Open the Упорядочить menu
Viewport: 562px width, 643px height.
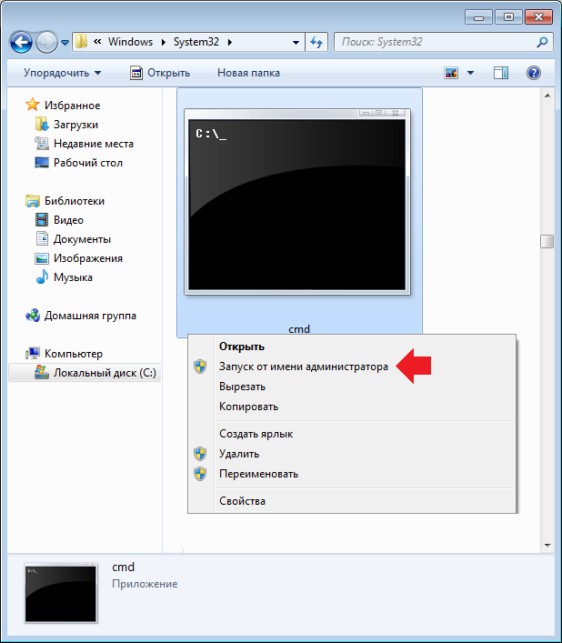click(x=62, y=73)
